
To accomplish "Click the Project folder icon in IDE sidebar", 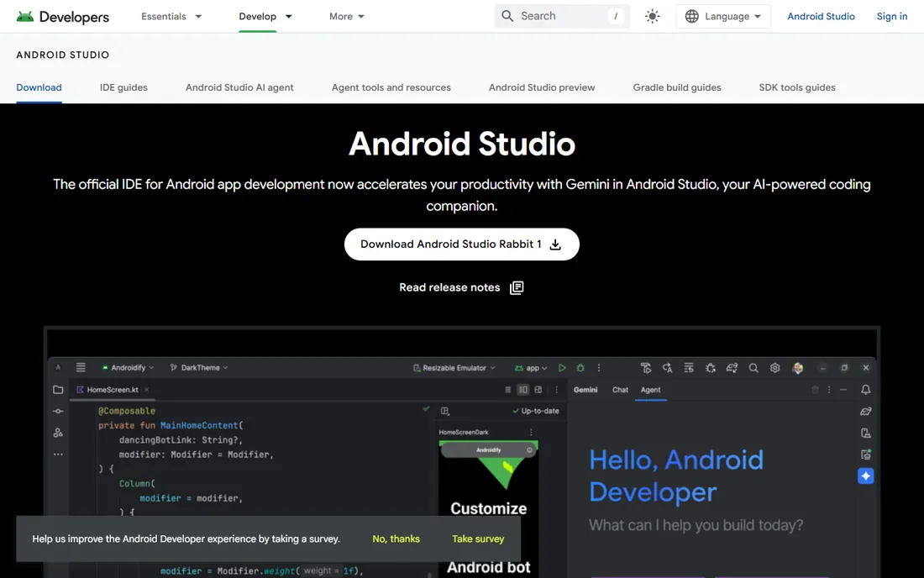I will coord(58,390).
